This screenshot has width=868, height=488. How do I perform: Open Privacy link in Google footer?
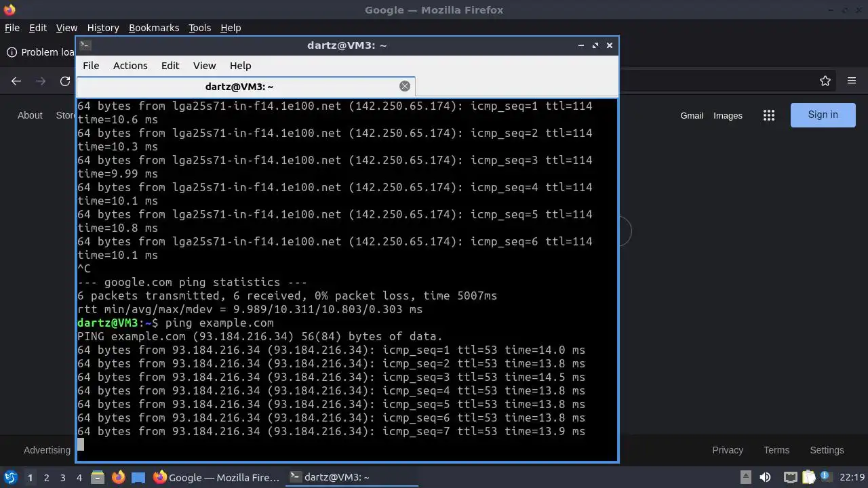pos(728,450)
